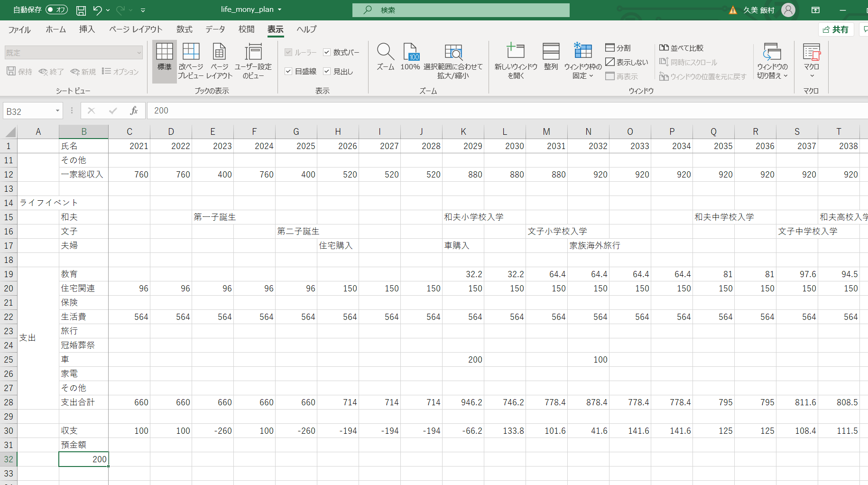868x485 pixels.
Task: Click in the search (検索) box
Action: (461, 10)
